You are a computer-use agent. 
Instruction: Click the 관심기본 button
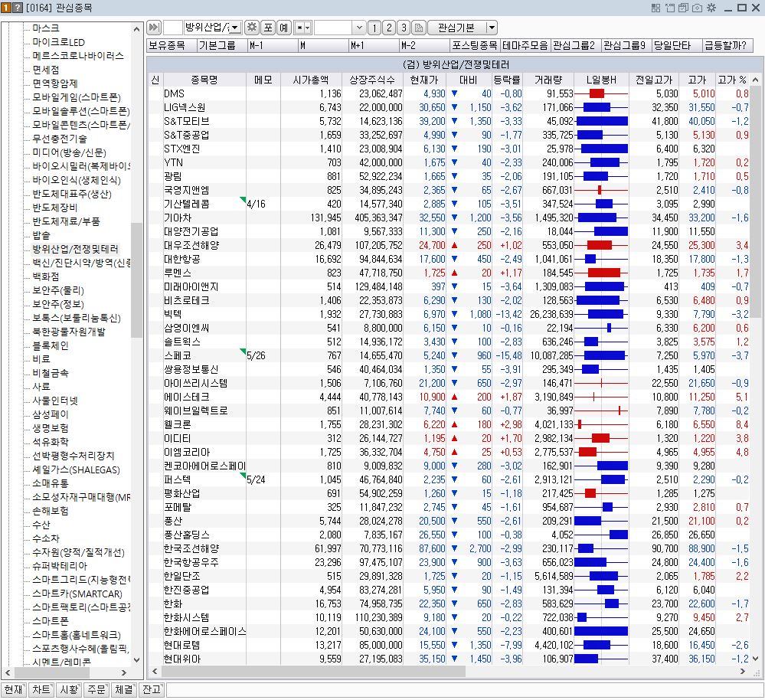(456, 28)
